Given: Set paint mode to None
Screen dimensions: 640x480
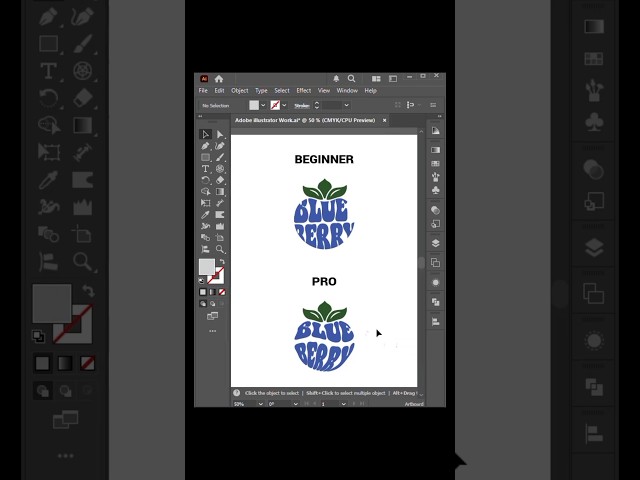Looking at the screenshot, I should [x=222, y=292].
